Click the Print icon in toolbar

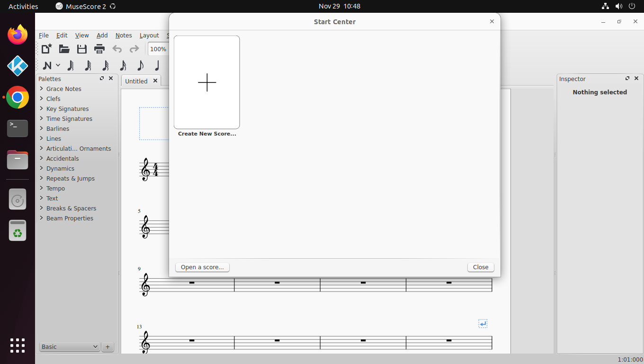pos(99,49)
